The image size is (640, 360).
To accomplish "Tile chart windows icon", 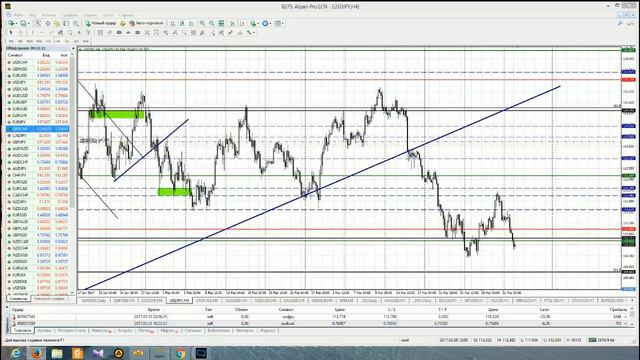I will pyautogui.click(x=221, y=23).
